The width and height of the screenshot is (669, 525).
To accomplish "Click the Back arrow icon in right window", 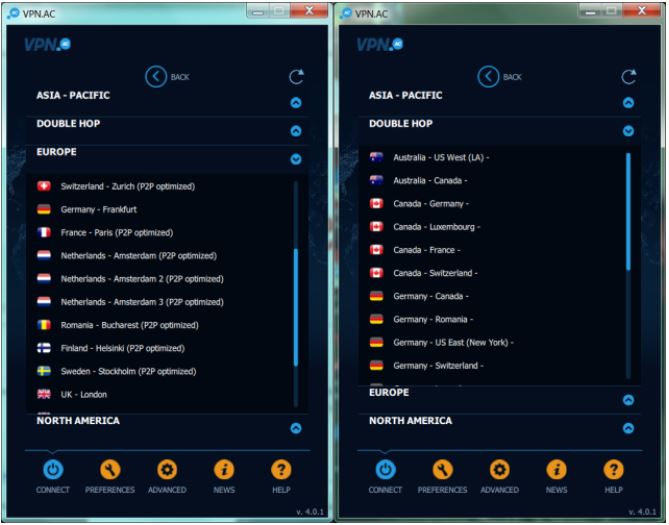I will [488, 77].
